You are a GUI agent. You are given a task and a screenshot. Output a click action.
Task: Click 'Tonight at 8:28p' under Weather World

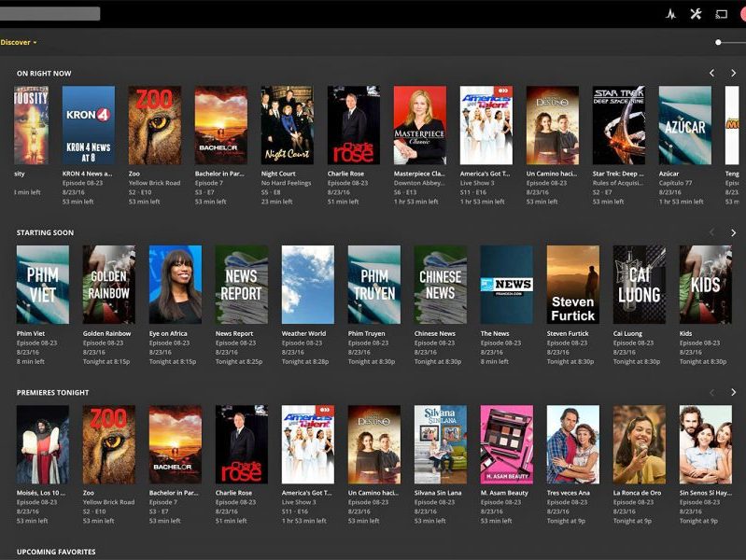(x=305, y=361)
